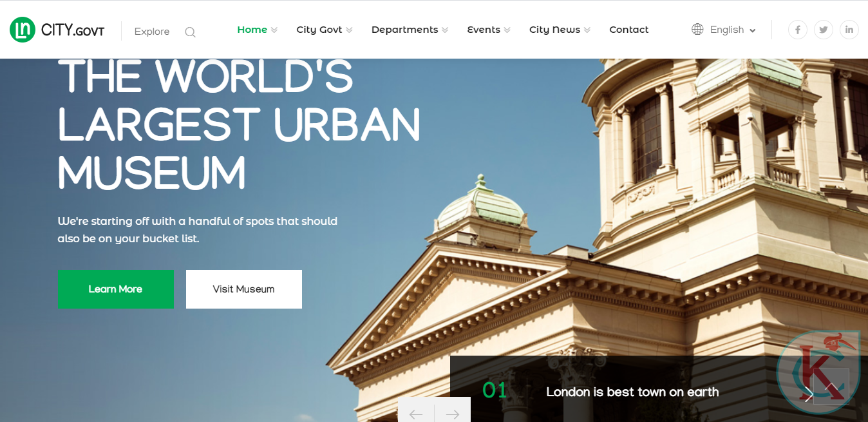Go to next slide with right arrow
This screenshot has width=868, height=422.
(x=453, y=414)
